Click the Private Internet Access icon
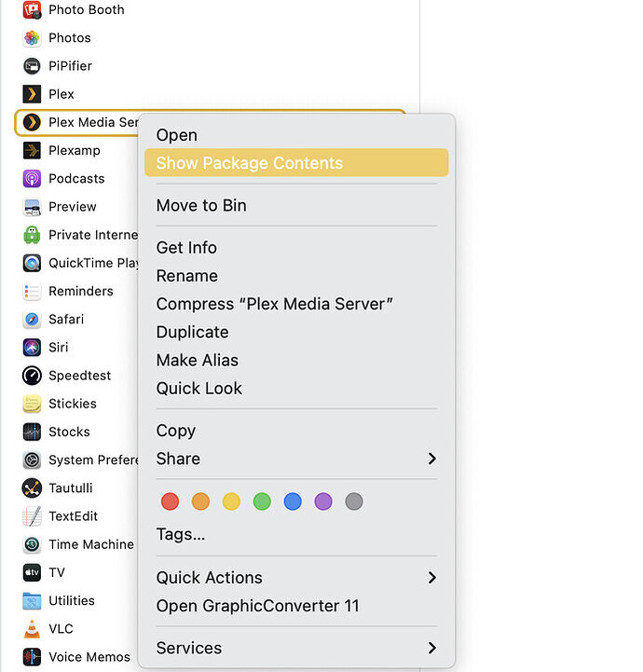This screenshot has height=672, width=643. point(32,235)
